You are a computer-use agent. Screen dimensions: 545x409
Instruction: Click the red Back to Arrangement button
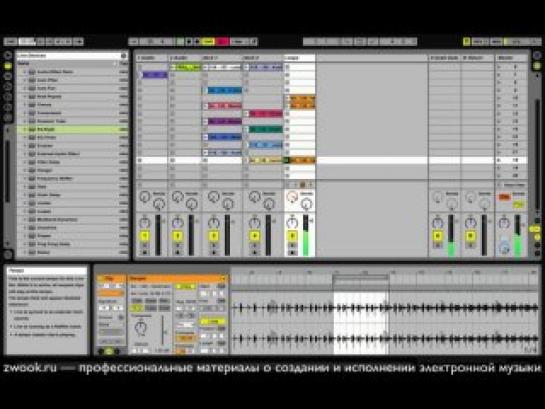pos(223,42)
